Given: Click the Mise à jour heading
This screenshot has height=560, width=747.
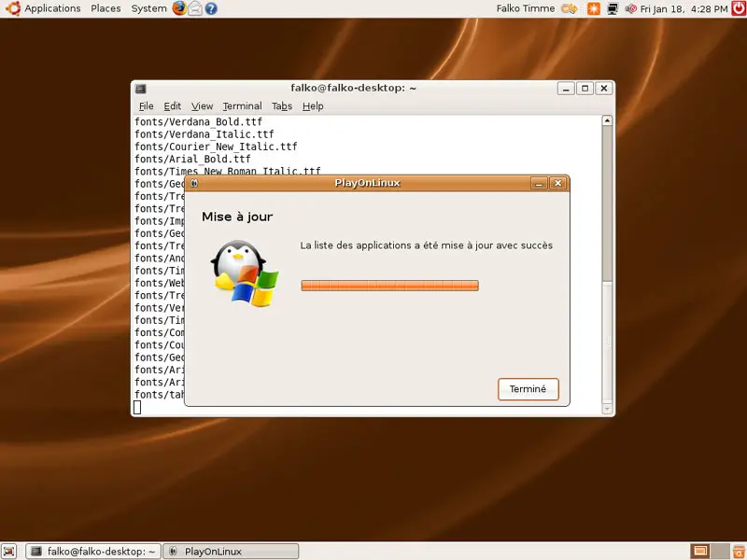Looking at the screenshot, I should click(x=237, y=217).
